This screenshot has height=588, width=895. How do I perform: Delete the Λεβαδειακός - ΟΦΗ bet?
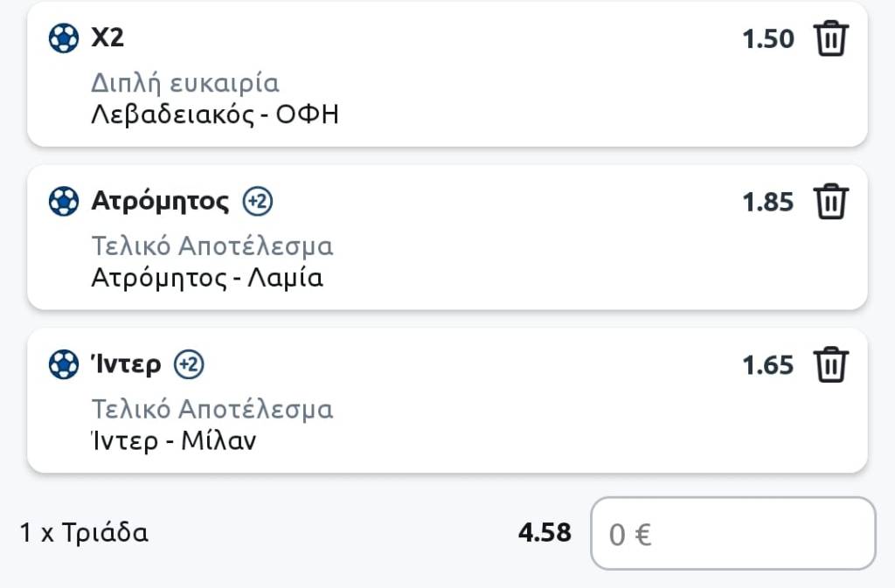pos(830,39)
